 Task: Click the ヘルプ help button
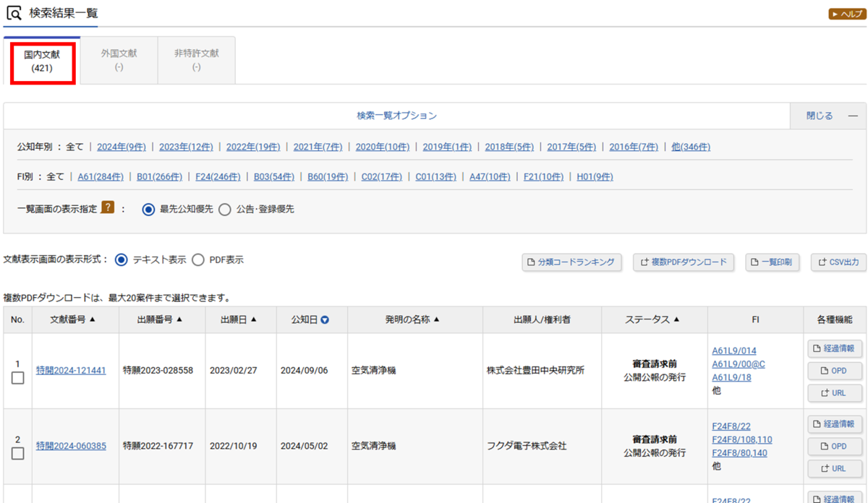(847, 14)
